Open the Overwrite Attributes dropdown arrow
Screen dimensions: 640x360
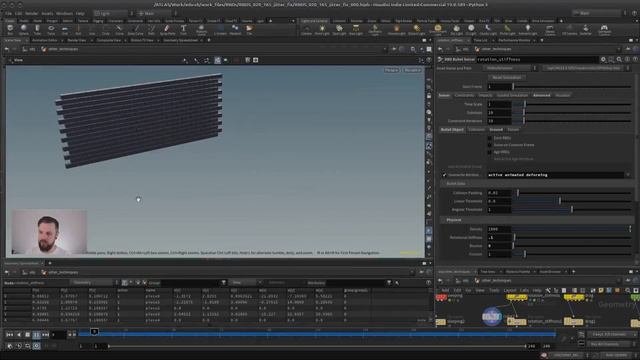coord(628,175)
